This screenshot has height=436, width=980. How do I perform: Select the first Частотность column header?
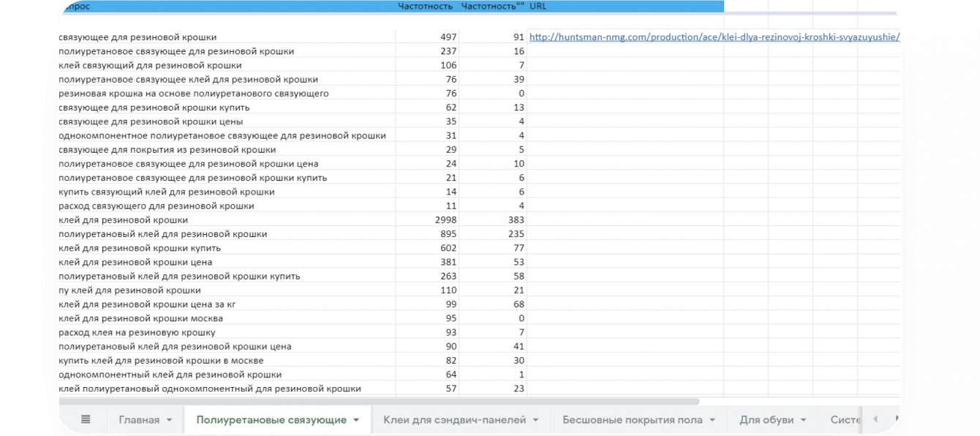click(x=424, y=7)
